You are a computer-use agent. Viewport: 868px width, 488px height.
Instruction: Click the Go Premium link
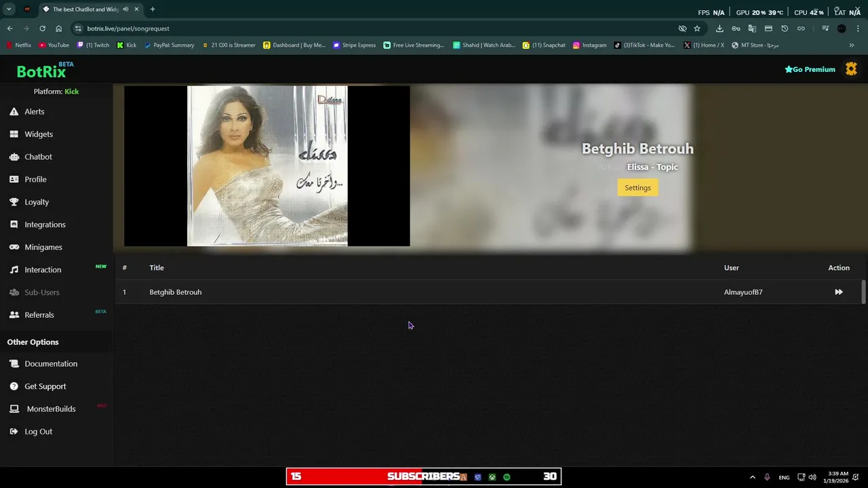click(810, 69)
